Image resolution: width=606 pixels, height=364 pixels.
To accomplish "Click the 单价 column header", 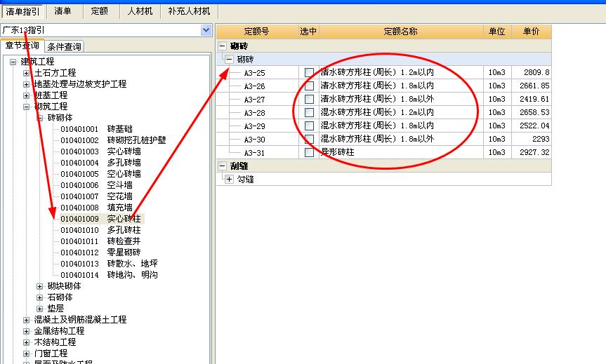I will [532, 32].
